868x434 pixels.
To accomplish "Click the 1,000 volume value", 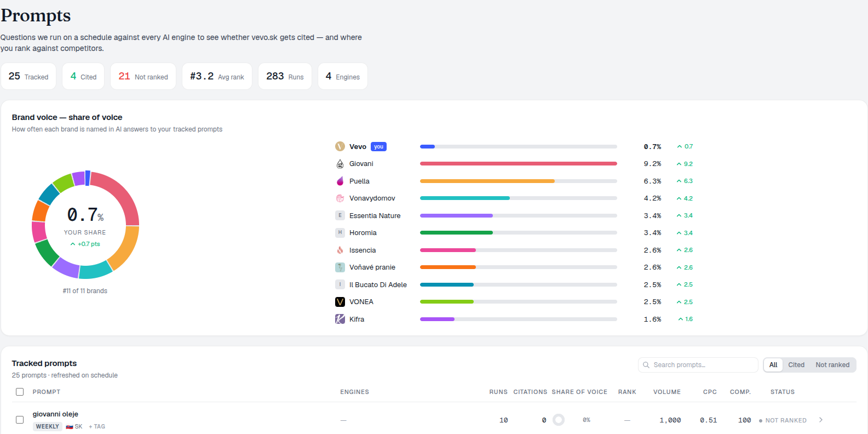I will [x=670, y=420].
